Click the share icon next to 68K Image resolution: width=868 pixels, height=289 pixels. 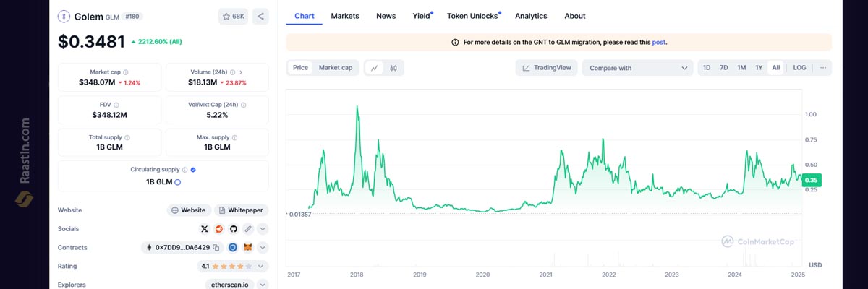tap(261, 16)
